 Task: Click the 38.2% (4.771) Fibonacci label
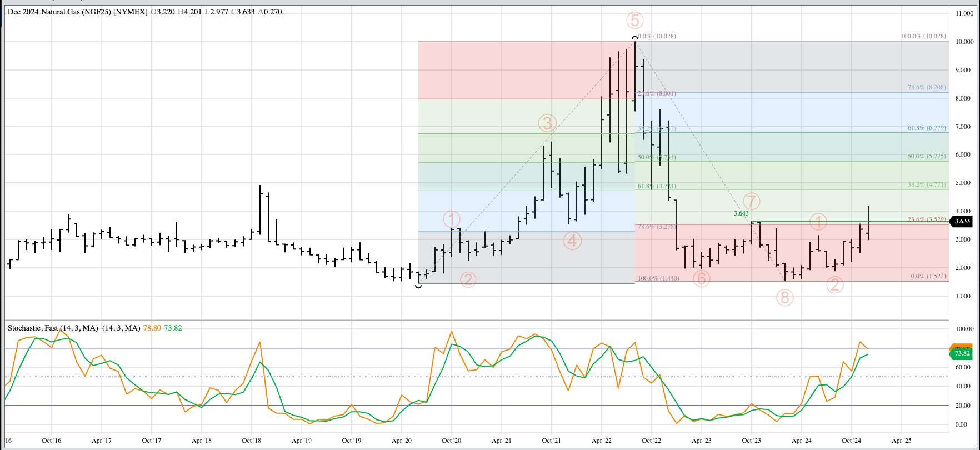[x=926, y=185]
